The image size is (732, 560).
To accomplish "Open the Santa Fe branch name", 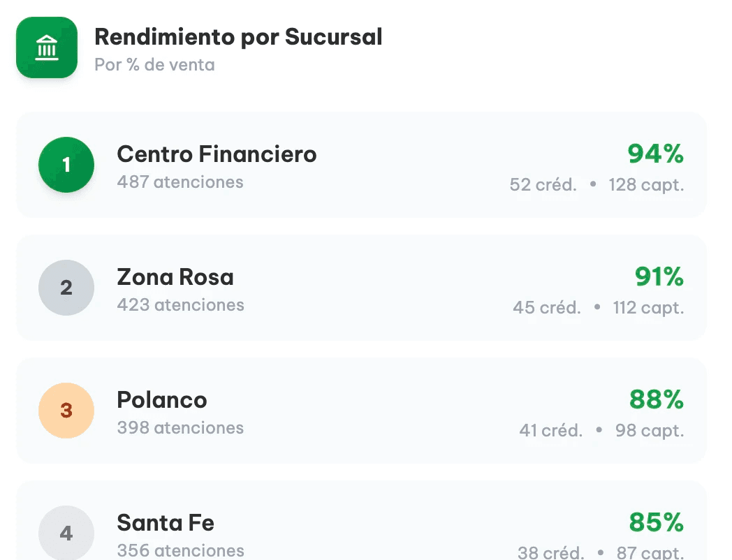I will 166,523.
